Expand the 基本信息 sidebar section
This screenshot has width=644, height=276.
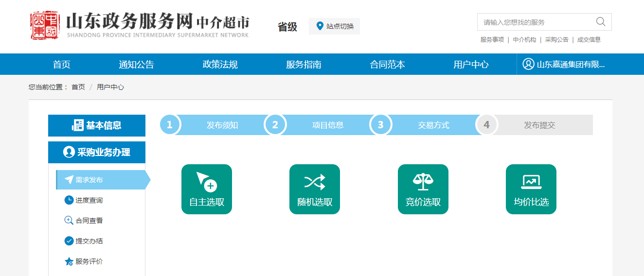pos(97,125)
